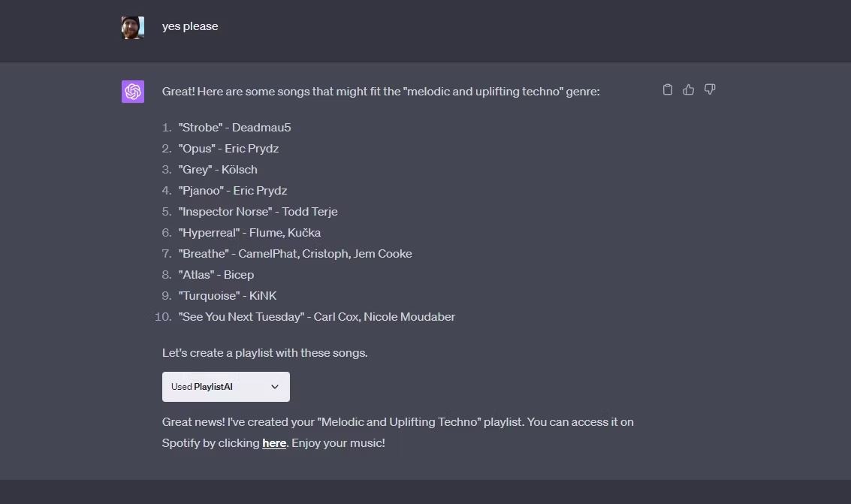Click the "Opus" - Eric Prydz entry
The width and height of the screenshot is (851, 504).
click(228, 149)
